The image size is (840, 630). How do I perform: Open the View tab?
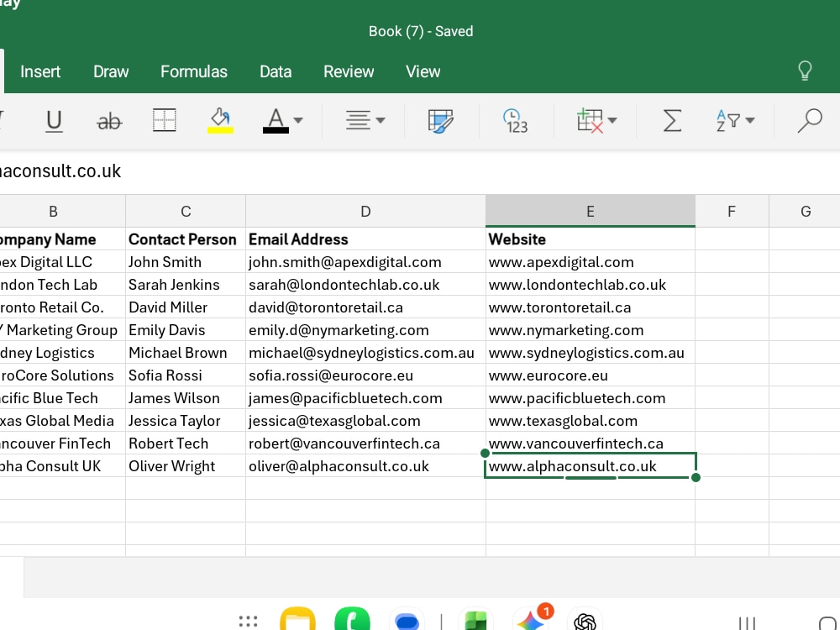(x=423, y=71)
